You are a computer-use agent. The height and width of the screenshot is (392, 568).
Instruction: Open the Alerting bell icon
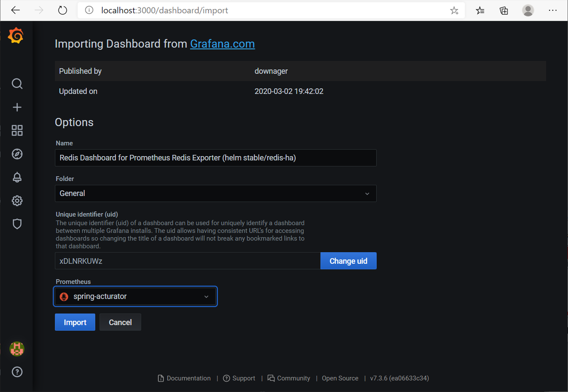pos(17,177)
